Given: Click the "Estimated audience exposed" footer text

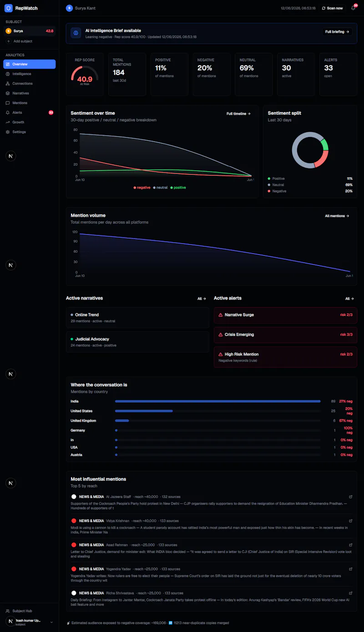Looking at the screenshot, I should tap(119, 623).
